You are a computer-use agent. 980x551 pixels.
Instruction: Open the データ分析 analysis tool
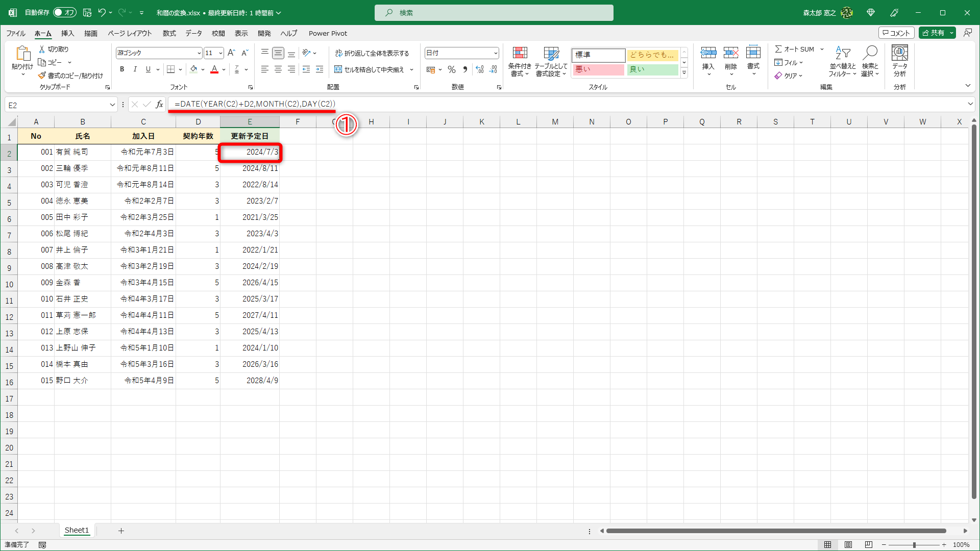[x=899, y=59]
